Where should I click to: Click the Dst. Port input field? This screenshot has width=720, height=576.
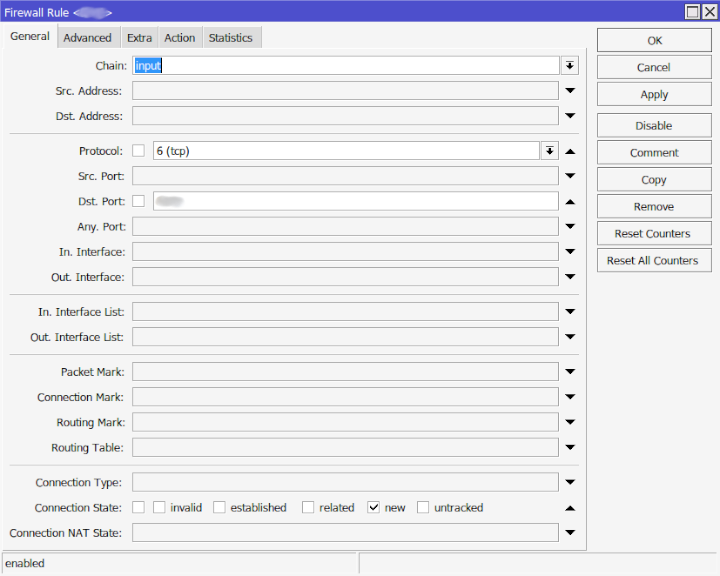point(355,201)
